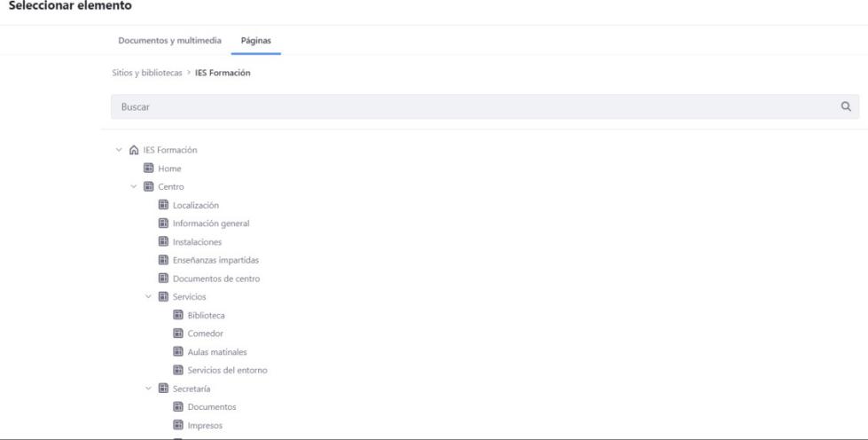The width and height of the screenshot is (868, 440).
Task: Go to Sitios y bibliotecas breadcrumb
Action: (146, 73)
